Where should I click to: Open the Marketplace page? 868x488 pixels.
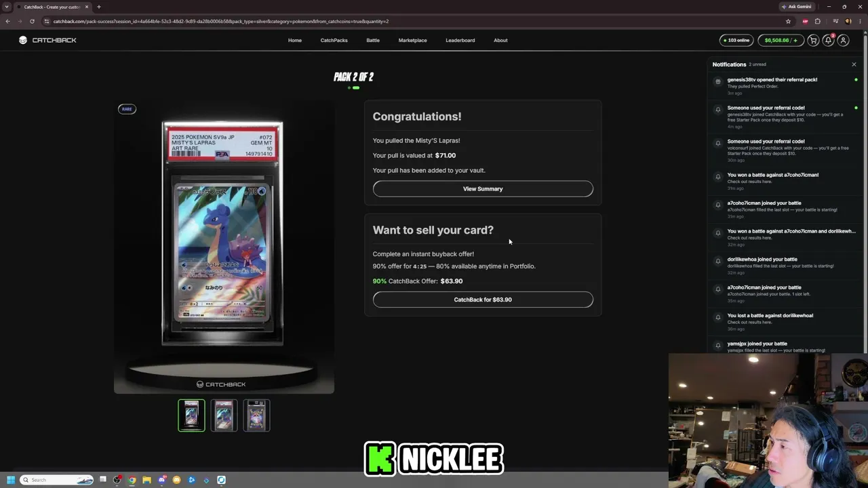412,40
